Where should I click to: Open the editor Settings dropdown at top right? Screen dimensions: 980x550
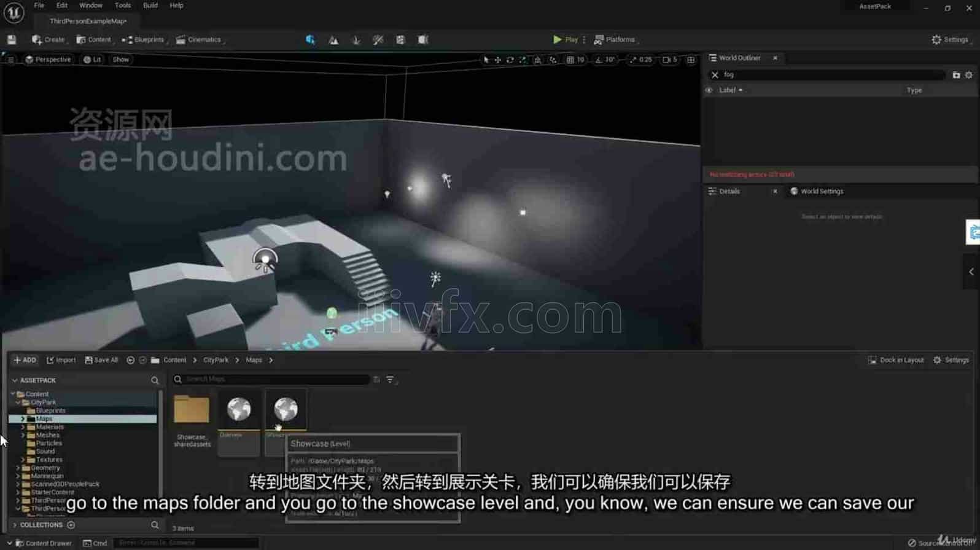pos(951,39)
